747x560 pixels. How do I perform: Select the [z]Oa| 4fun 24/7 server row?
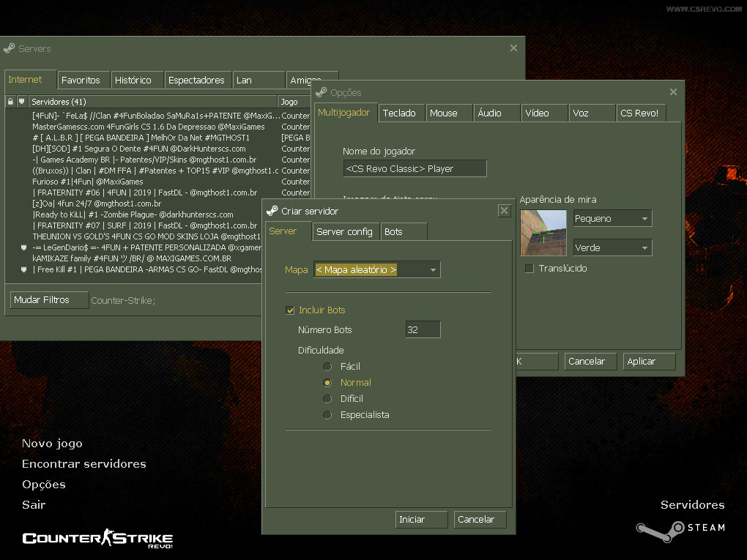tap(134, 204)
